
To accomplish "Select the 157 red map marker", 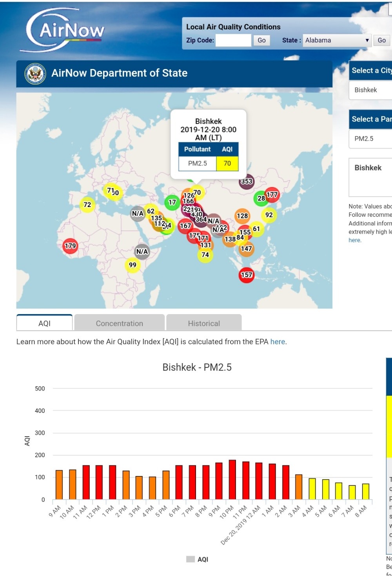I will point(246,275).
